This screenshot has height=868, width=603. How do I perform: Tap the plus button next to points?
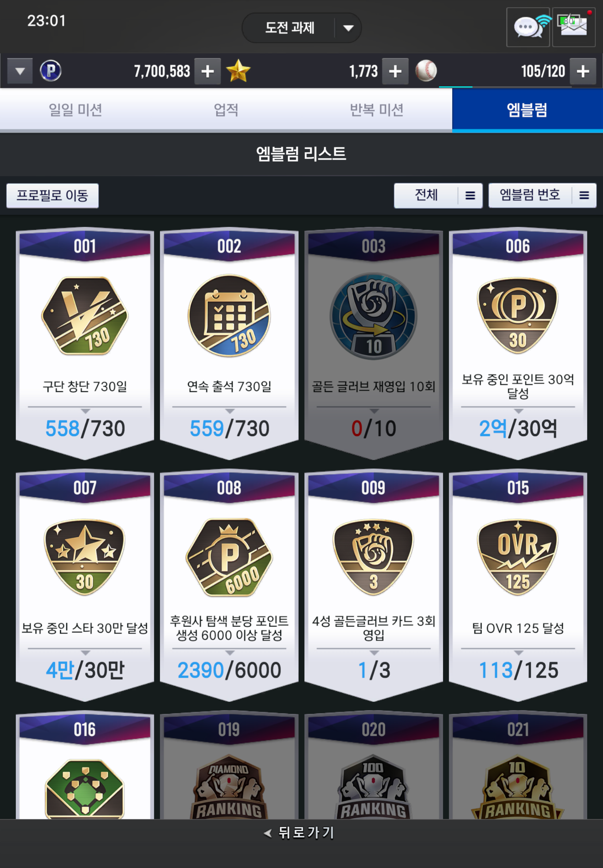(x=207, y=71)
